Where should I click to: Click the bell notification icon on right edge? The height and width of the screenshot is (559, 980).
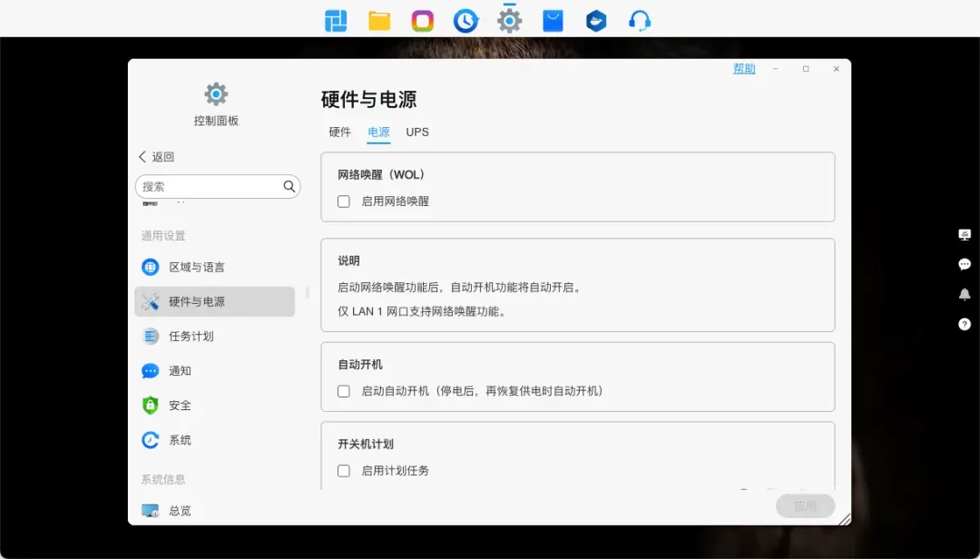(x=965, y=294)
